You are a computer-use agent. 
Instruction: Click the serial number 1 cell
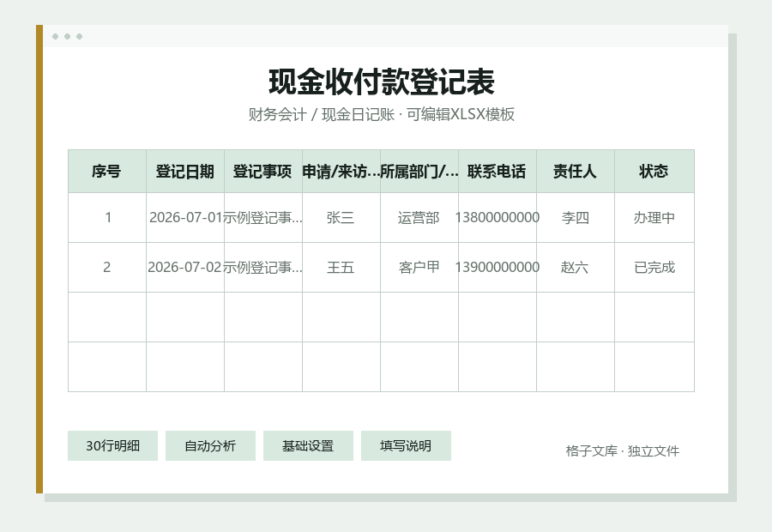[107, 218]
